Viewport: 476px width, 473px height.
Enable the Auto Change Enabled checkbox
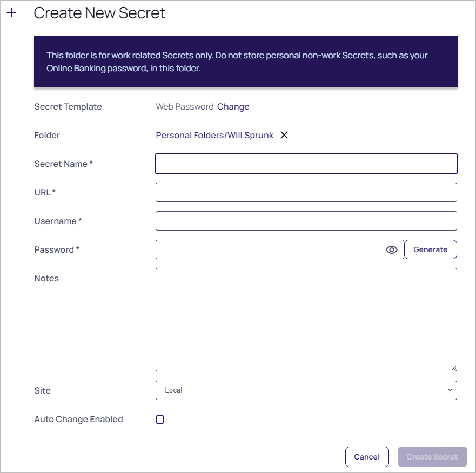[160, 420]
